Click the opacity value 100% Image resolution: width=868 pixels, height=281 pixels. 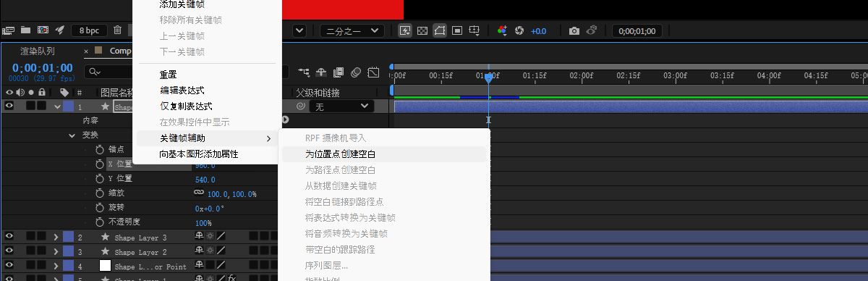pyautogui.click(x=203, y=223)
